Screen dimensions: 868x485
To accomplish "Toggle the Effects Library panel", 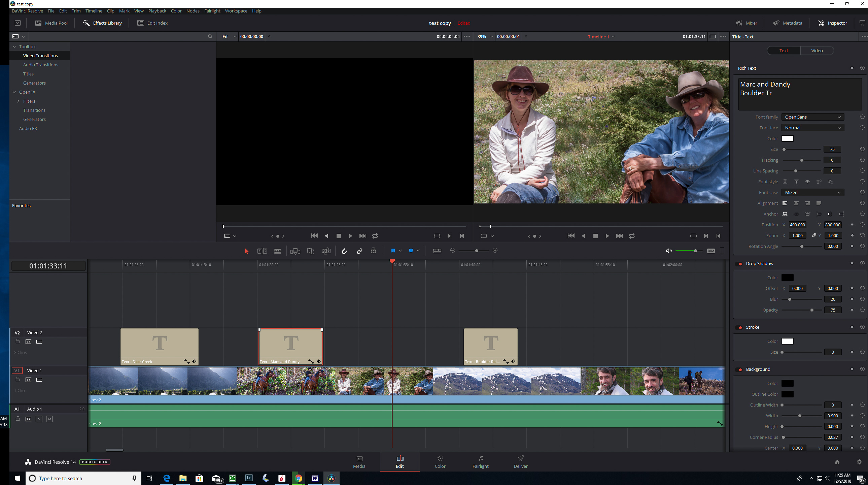I will [x=102, y=23].
